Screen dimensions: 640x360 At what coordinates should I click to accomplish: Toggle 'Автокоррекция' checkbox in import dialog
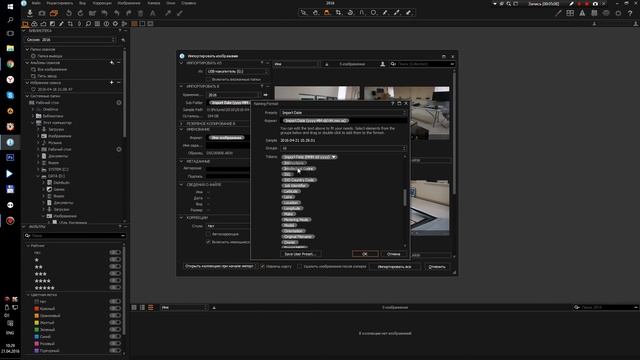tap(208, 234)
